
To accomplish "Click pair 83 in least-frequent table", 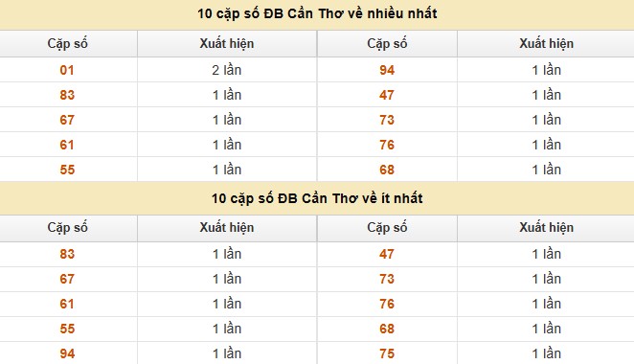I will point(67,254).
